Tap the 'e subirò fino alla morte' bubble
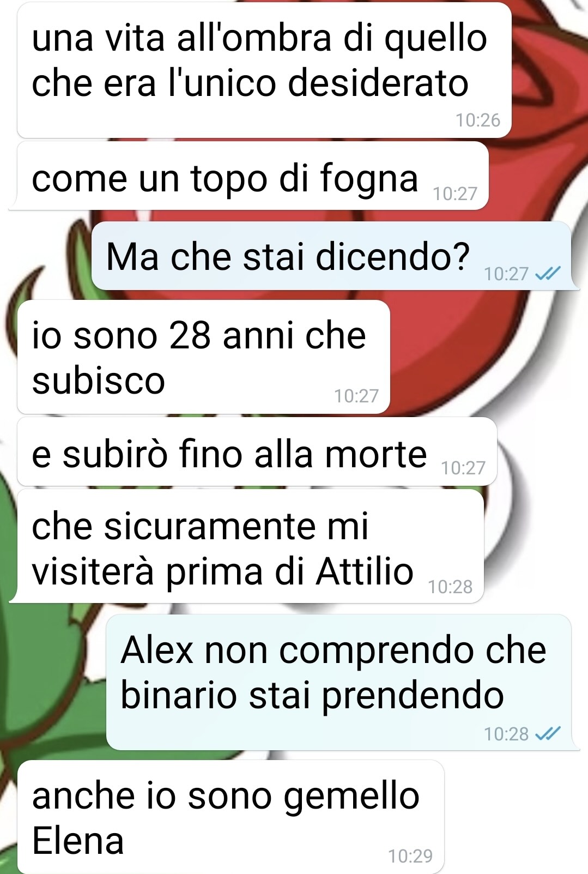The height and width of the screenshot is (874, 588). tap(257, 451)
